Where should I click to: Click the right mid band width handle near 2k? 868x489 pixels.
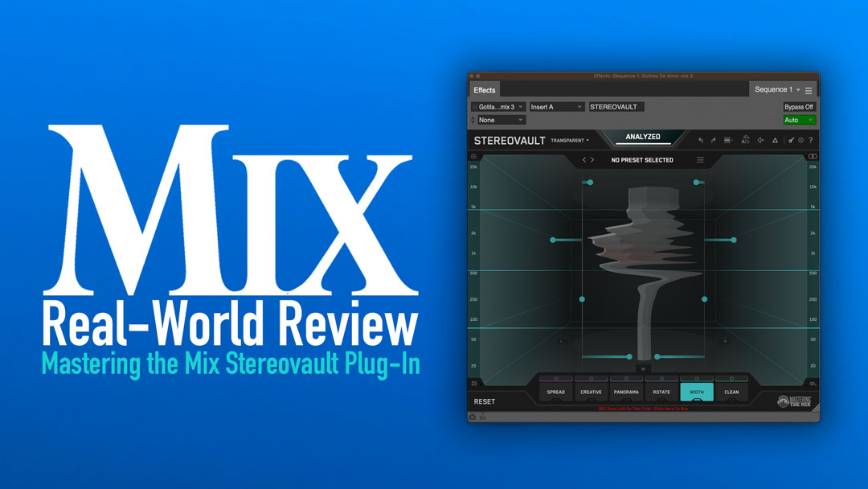(734, 240)
